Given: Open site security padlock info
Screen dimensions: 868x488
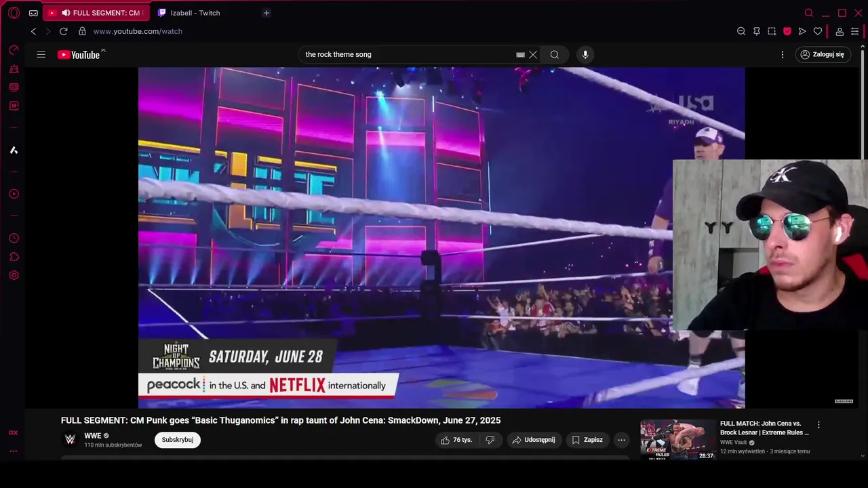Looking at the screenshot, I should 82,31.
